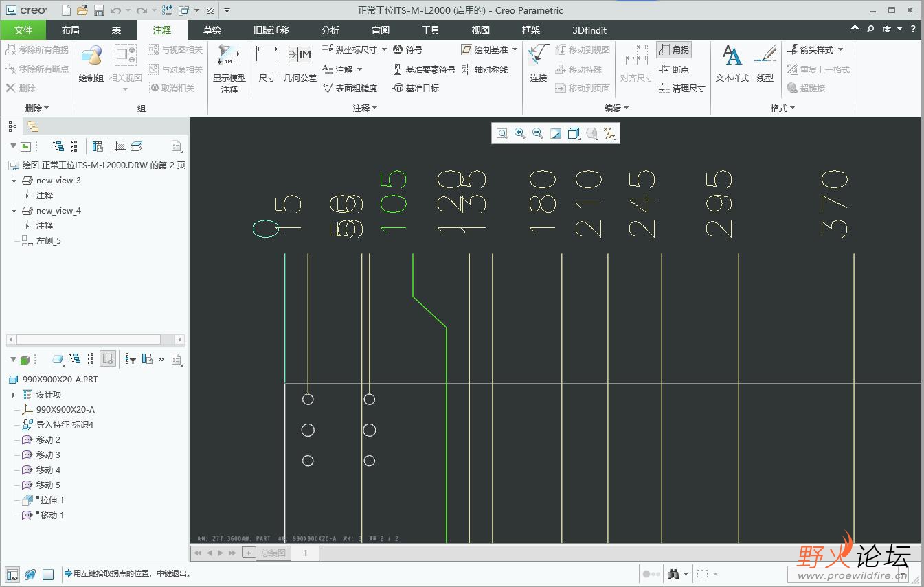This screenshot has height=587, width=924.
Task: Click the 显示模型注释 icon
Action: [229, 69]
